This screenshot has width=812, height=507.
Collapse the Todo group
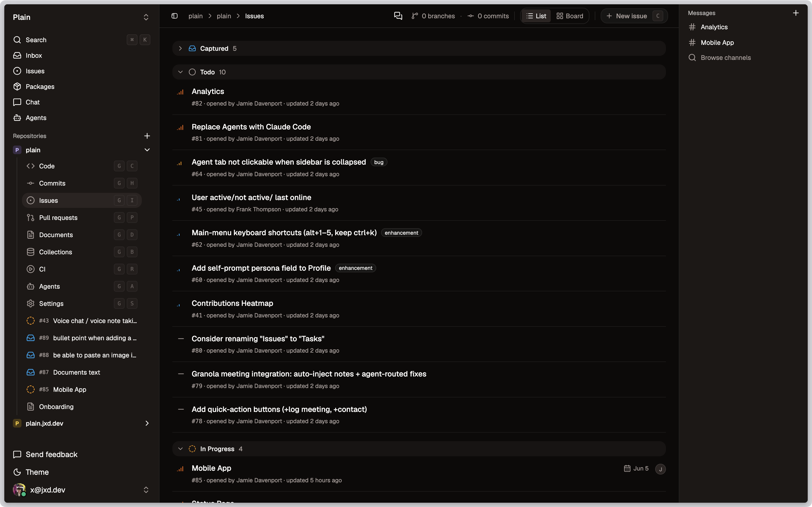[180, 72]
